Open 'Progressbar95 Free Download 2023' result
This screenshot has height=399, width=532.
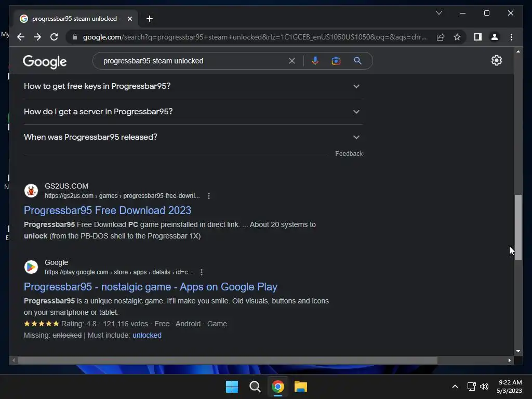click(108, 210)
